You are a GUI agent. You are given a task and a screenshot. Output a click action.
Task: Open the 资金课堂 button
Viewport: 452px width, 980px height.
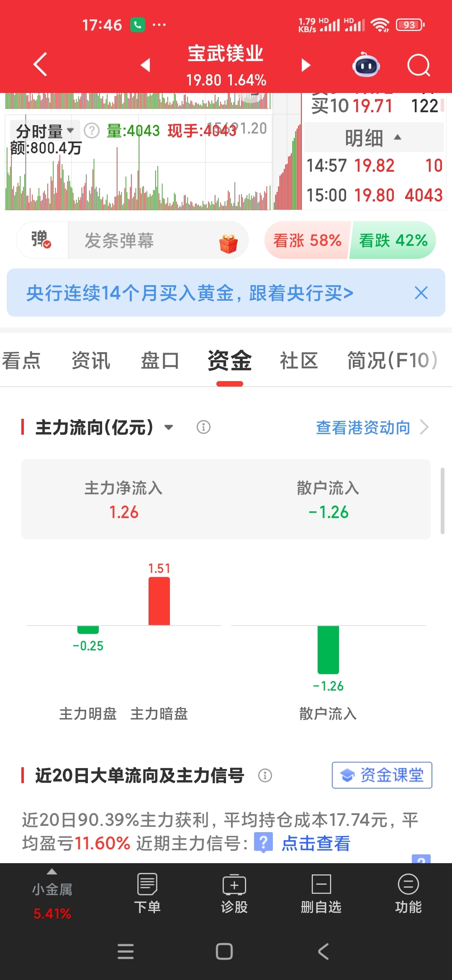pos(382,775)
